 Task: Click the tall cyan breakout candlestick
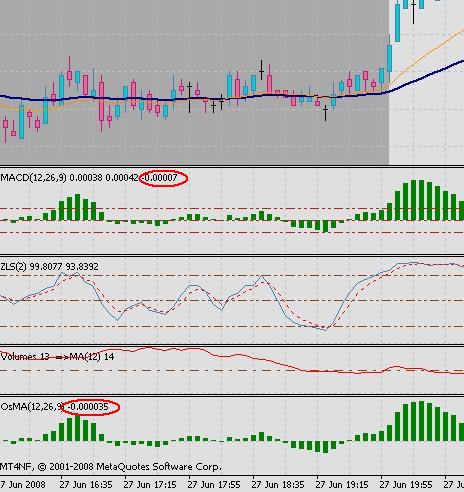(397, 23)
